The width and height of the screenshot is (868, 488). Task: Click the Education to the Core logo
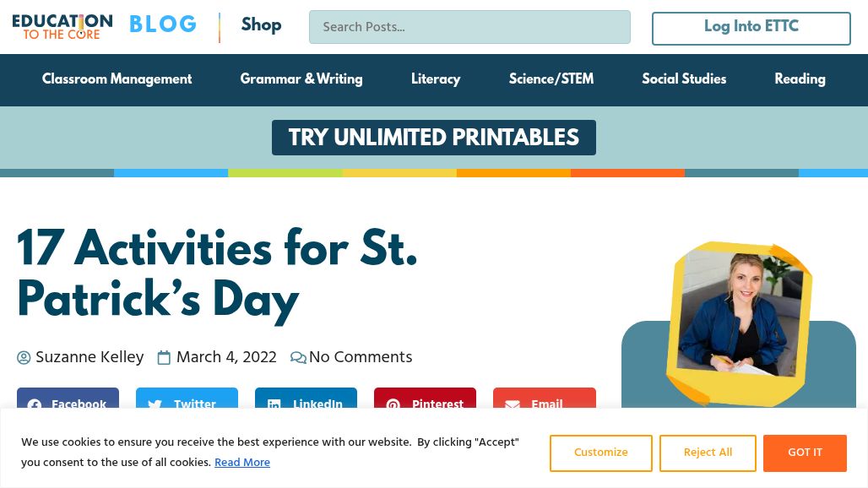coord(62,26)
